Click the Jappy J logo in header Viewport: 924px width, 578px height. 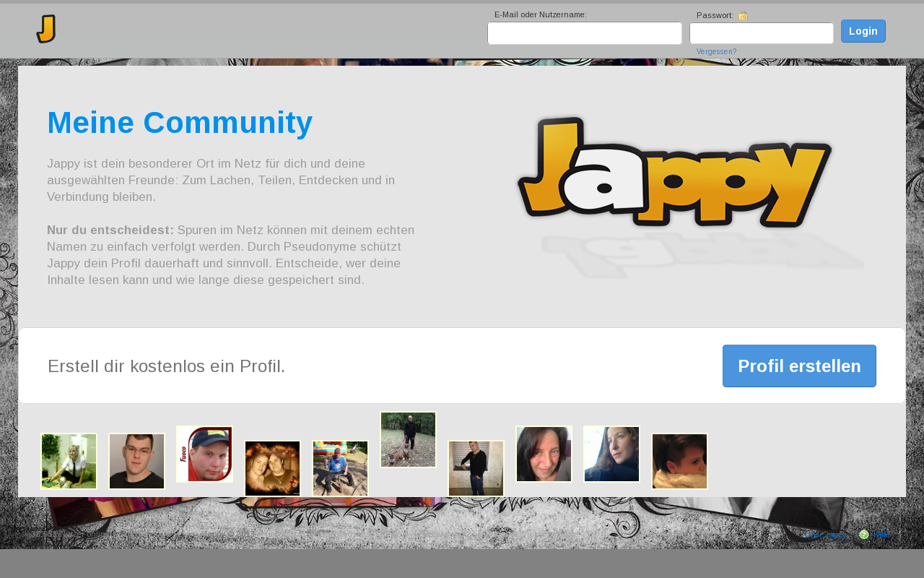[x=46, y=29]
